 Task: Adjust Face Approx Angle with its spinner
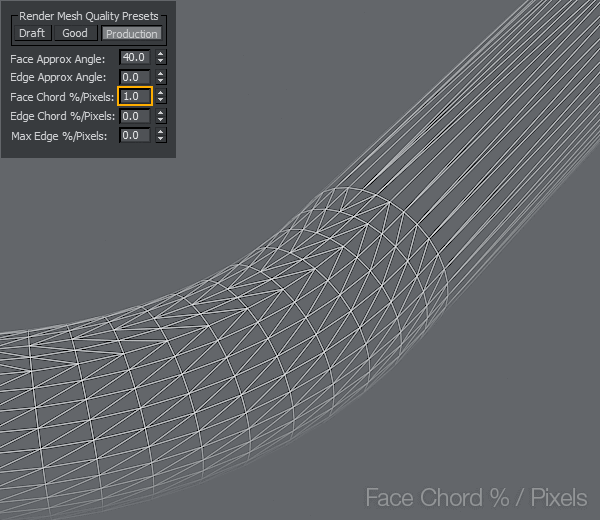(x=161, y=57)
